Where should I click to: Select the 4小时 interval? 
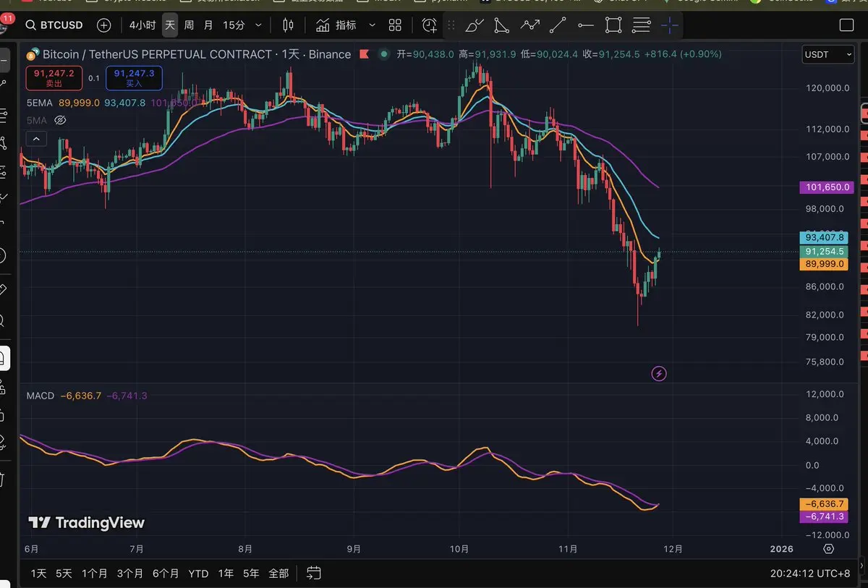click(x=142, y=25)
